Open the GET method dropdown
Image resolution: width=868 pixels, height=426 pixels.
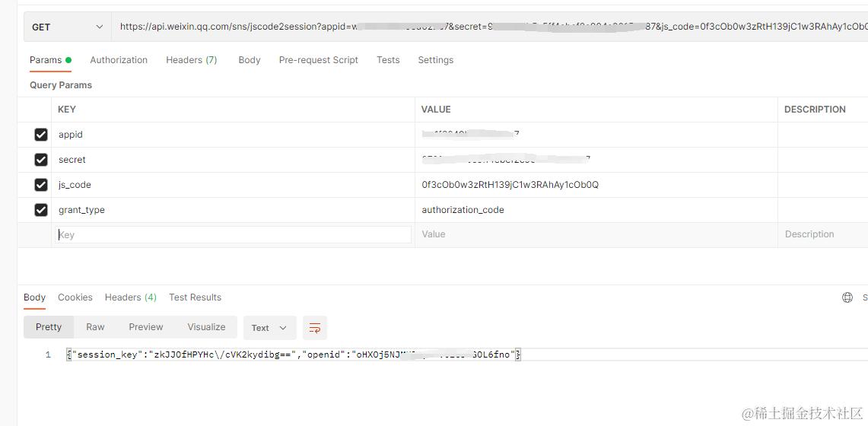click(x=68, y=27)
